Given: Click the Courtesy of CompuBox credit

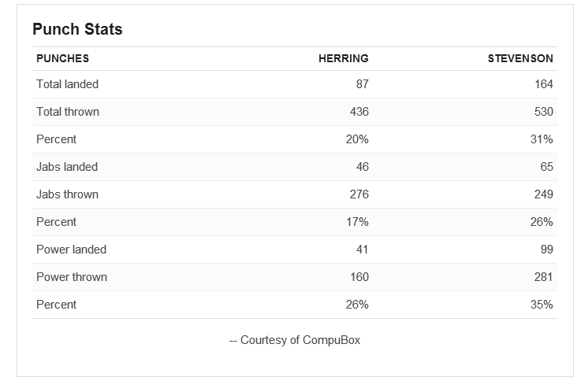Looking at the screenshot, I should [x=295, y=340].
